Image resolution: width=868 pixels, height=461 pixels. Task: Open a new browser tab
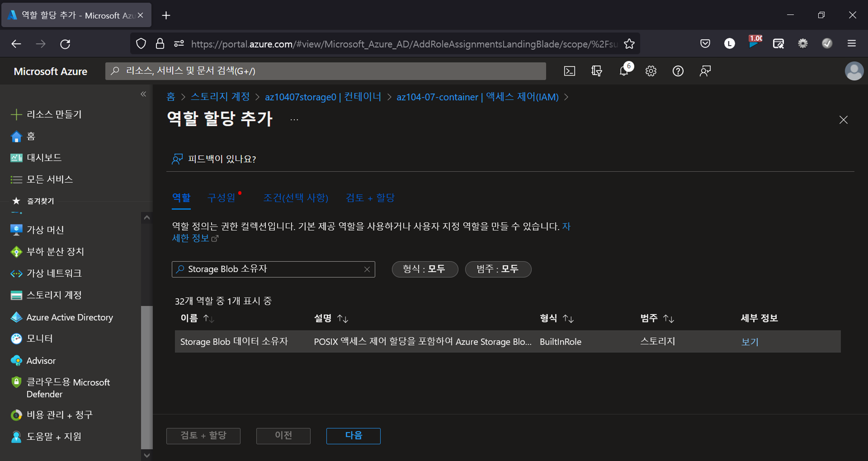pyautogui.click(x=166, y=15)
